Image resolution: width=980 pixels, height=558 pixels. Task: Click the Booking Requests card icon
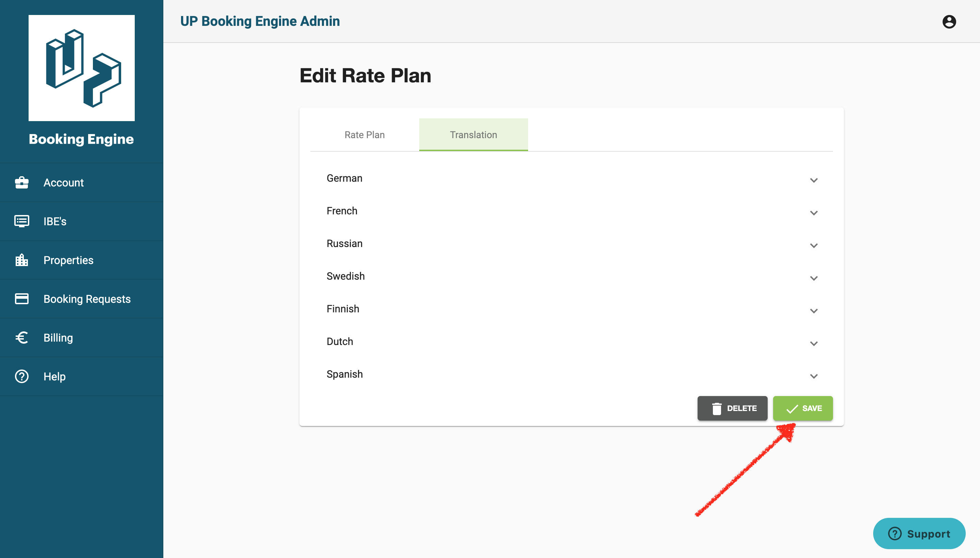[22, 299]
